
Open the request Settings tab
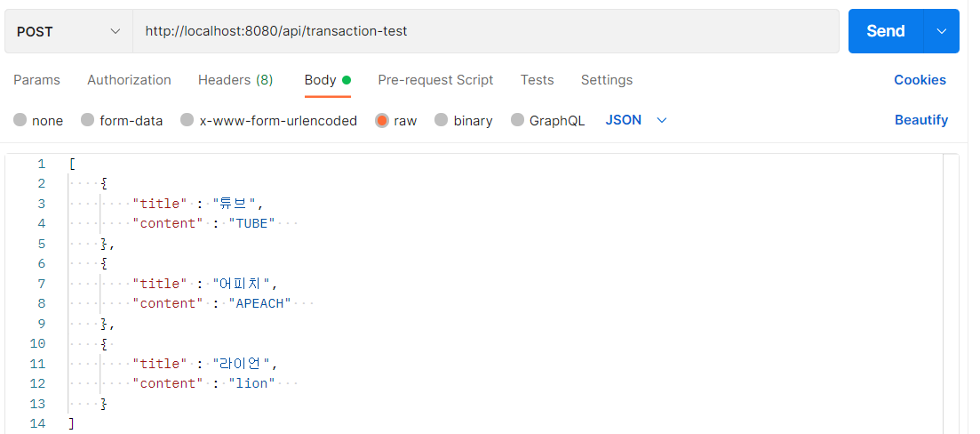[x=607, y=80]
